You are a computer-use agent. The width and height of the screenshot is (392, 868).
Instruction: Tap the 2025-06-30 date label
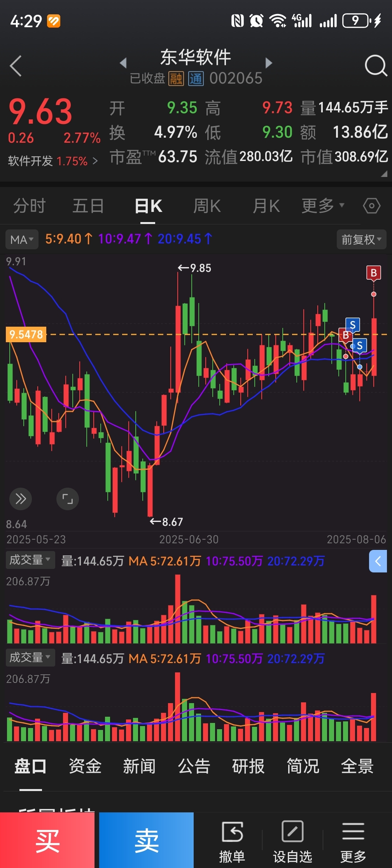[189, 539]
